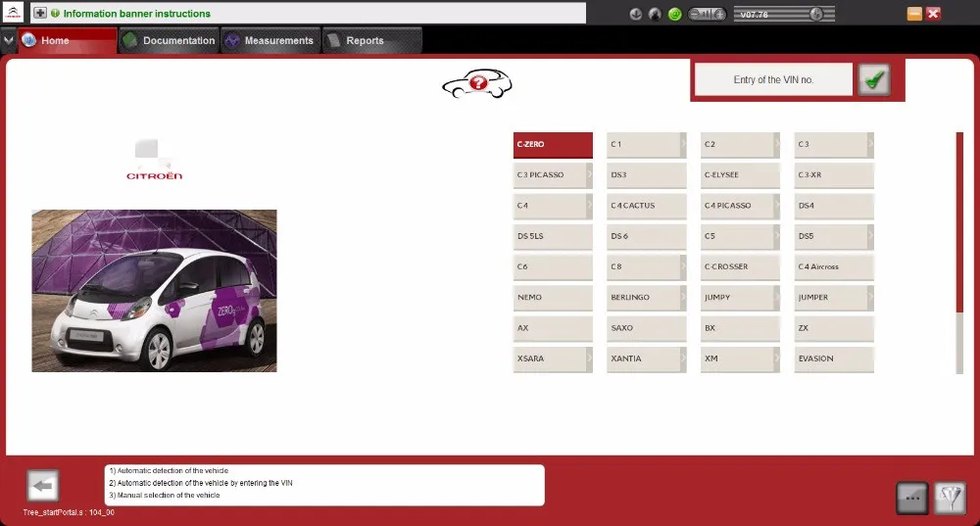Click the green @ connection icon

click(x=675, y=14)
